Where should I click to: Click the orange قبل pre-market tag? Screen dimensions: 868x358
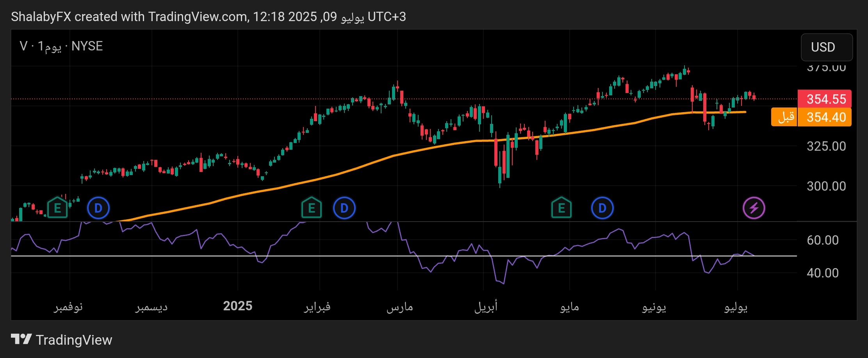click(x=784, y=117)
